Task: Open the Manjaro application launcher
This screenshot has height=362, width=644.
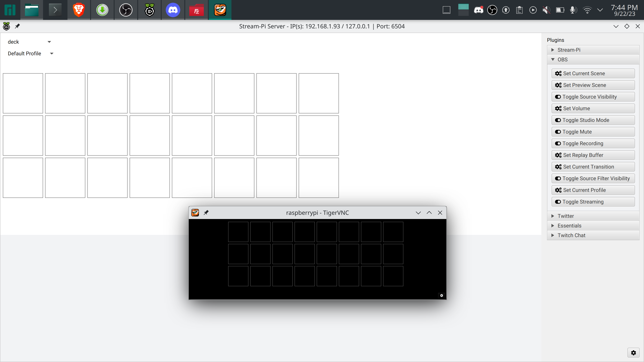Action: coord(10,10)
